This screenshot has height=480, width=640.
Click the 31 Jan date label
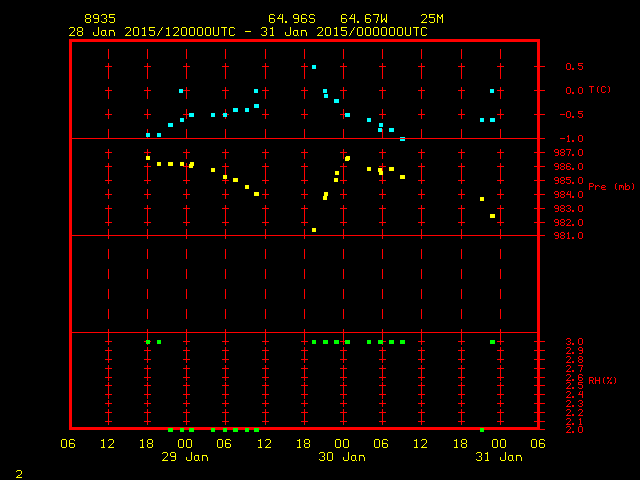coord(499,457)
